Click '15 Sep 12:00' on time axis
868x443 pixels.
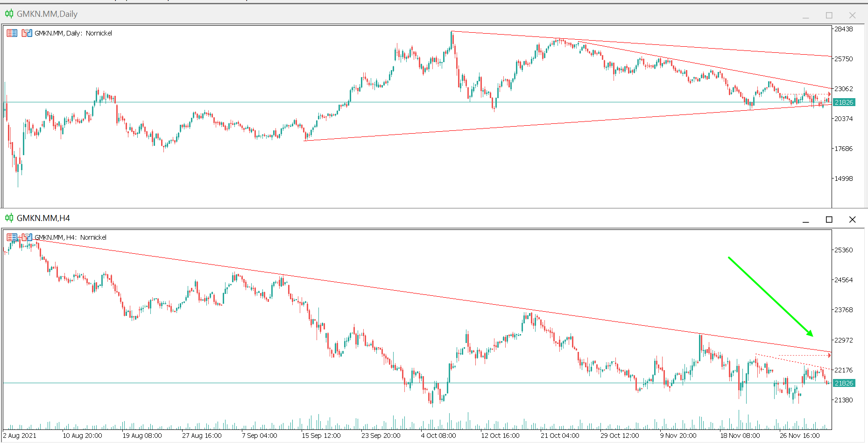coord(321,436)
